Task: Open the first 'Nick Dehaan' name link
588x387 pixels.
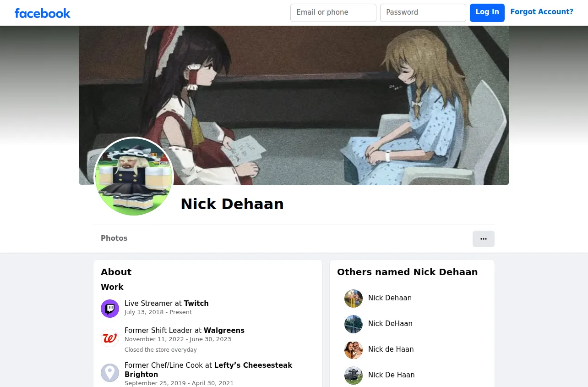Action: coord(390,298)
